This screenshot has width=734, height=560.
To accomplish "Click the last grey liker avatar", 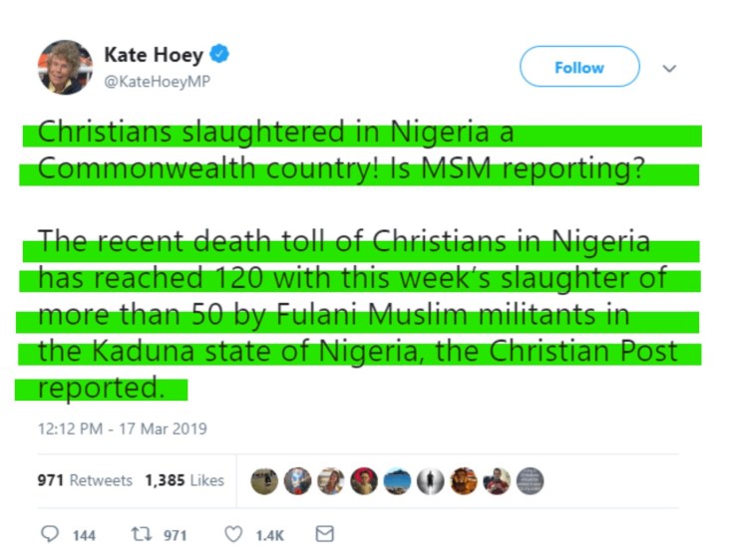I will pyautogui.click(x=533, y=480).
